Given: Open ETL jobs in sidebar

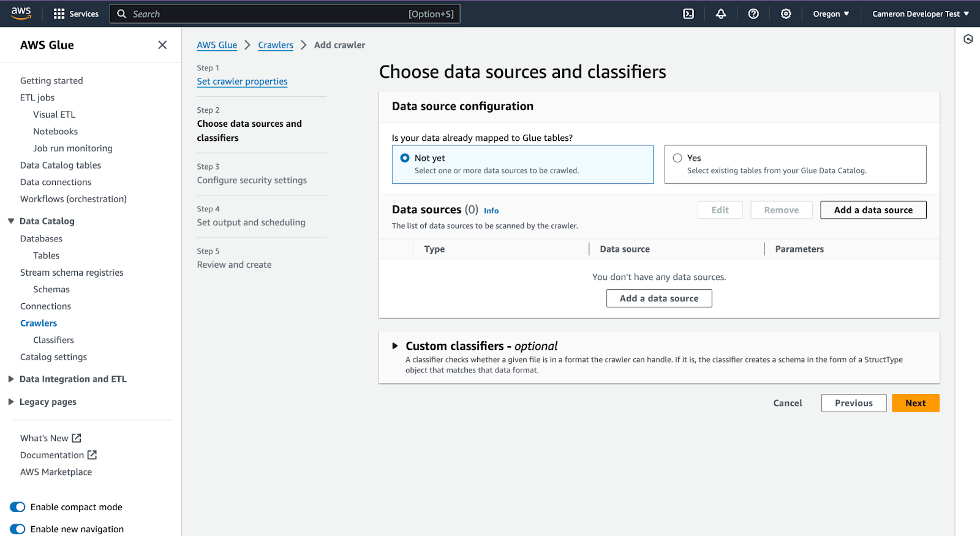Looking at the screenshot, I should pyautogui.click(x=37, y=97).
